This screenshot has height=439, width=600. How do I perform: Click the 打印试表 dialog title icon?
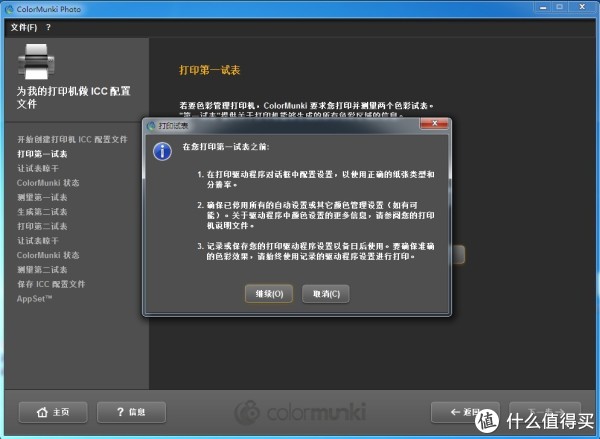[152, 126]
